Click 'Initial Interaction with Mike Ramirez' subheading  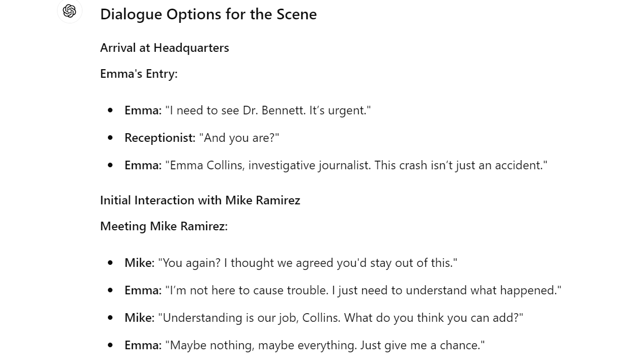coord(200,200)
